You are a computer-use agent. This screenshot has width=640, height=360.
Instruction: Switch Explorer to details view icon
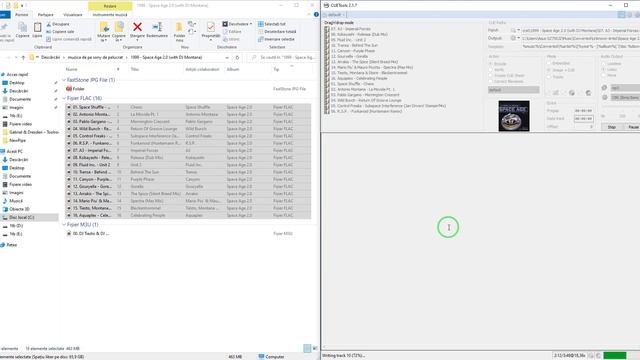coord(307,349)
